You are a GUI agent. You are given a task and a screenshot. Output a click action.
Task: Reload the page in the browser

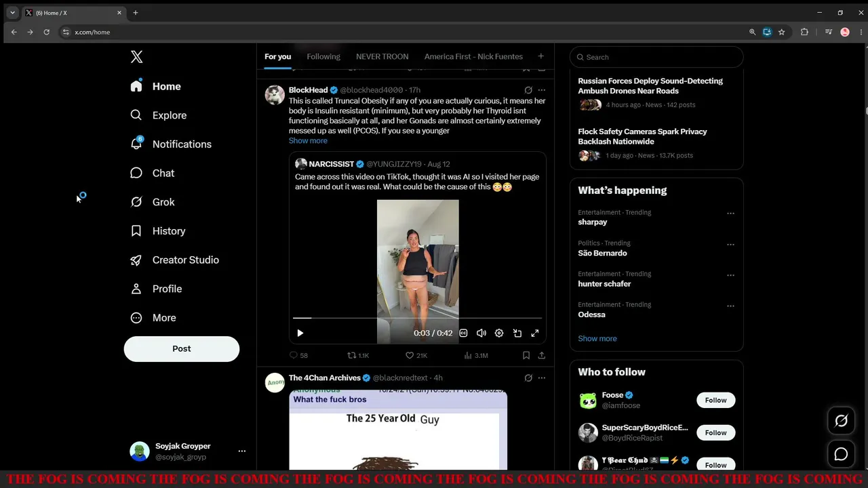(46, 32)
